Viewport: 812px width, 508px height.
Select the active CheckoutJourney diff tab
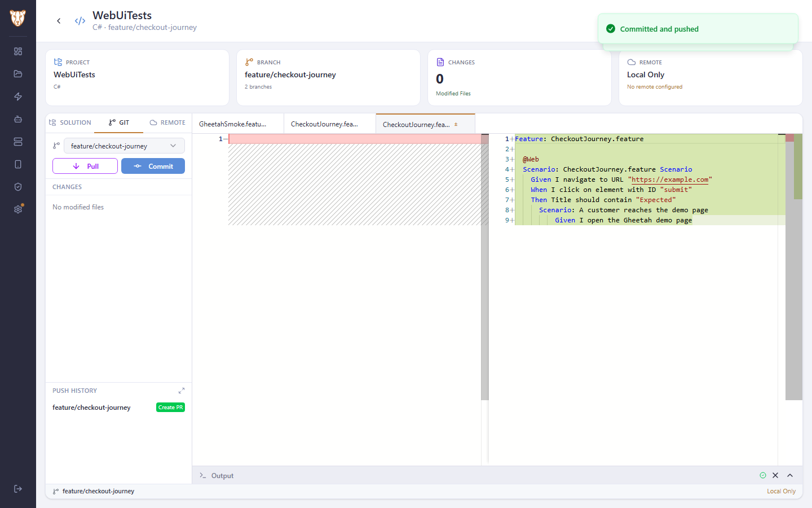(425, 124)
